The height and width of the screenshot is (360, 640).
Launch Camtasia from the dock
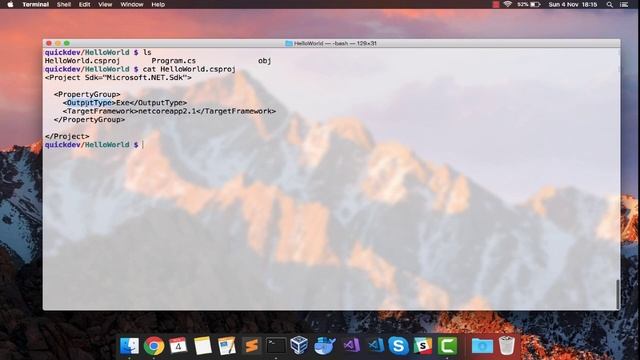[447, 346]
